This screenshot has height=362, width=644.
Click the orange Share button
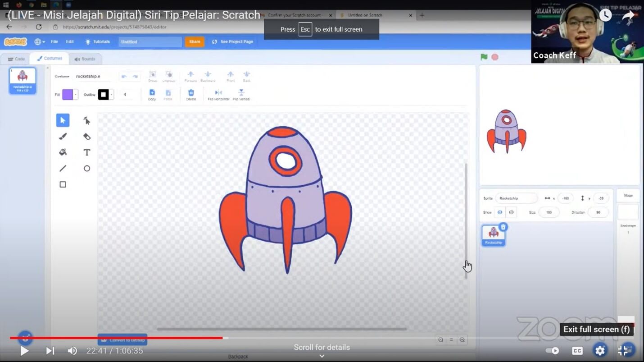[195, 41]
